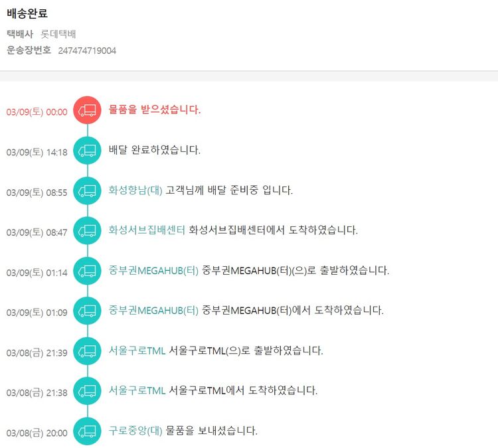Open the 화성서브집배센터 location link

(x=147, y=230)
